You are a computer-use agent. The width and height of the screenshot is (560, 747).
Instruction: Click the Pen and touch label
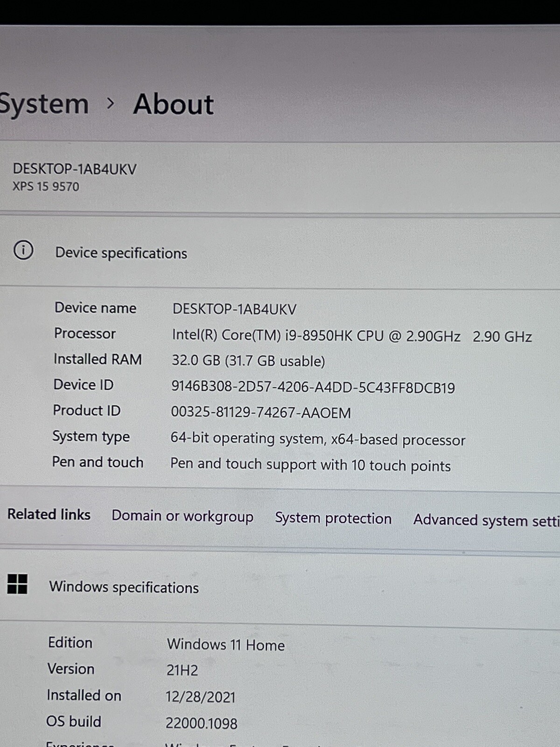coord(98,462)
